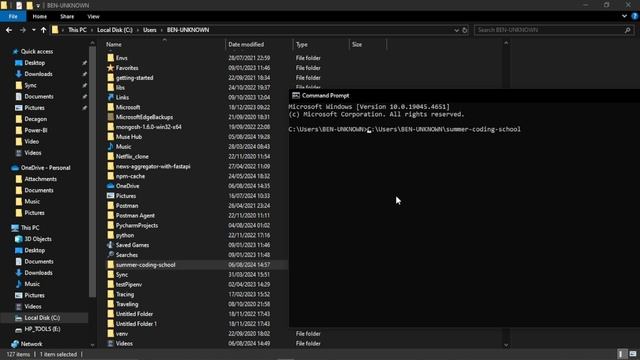Switch to details view in status bar
Screen dimensions: 640x360
click(621, 354)
